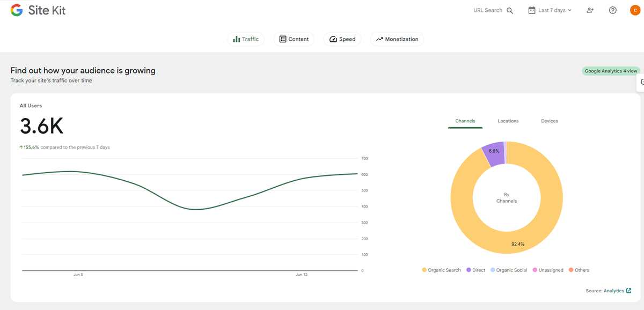Click Organic Social blue legend dot

[x=493, y=270]
